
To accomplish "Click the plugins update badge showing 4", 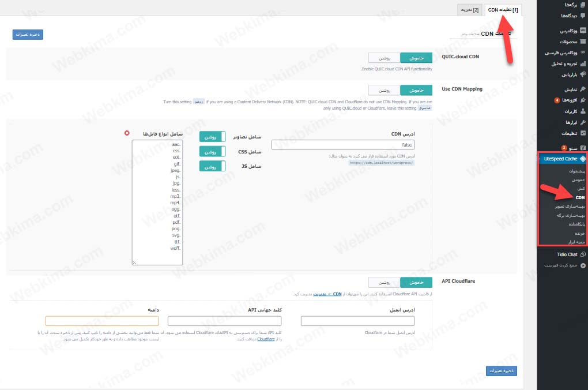I will point(557,100).
